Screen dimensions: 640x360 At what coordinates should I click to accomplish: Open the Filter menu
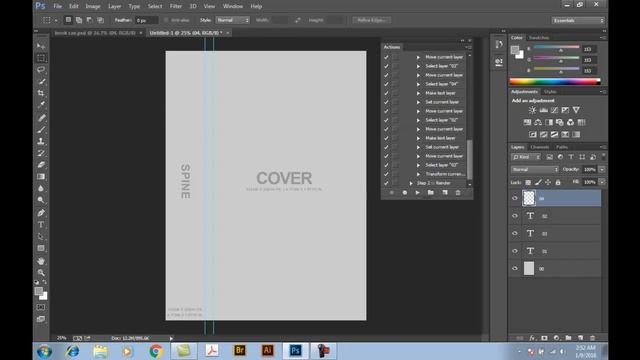pyautogui.click(x=176, y=6)
